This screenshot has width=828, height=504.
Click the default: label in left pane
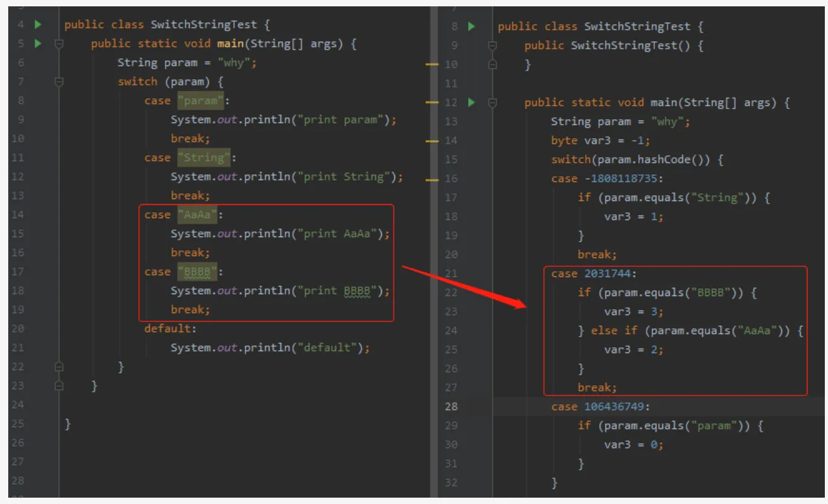(171, 328)
